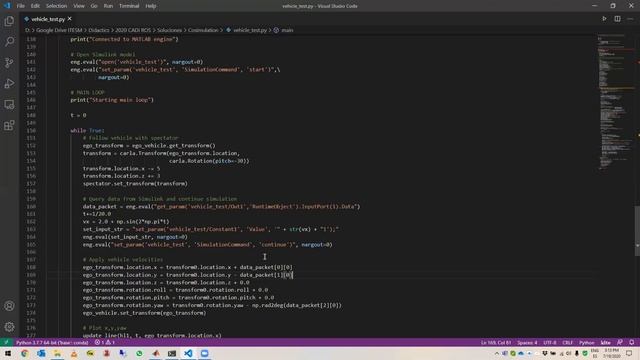Change end of line sequence CRLF

(567, 342)
